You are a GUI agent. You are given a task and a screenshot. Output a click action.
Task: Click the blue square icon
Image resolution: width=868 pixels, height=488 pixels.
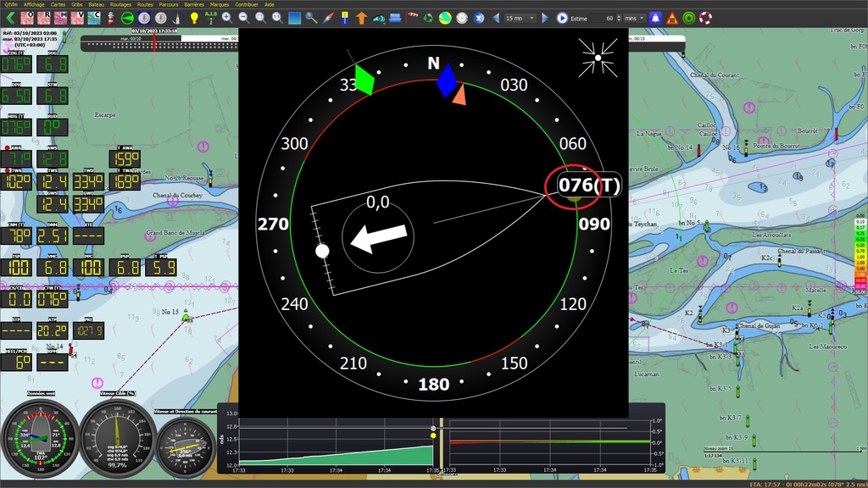tap(294, 18)
